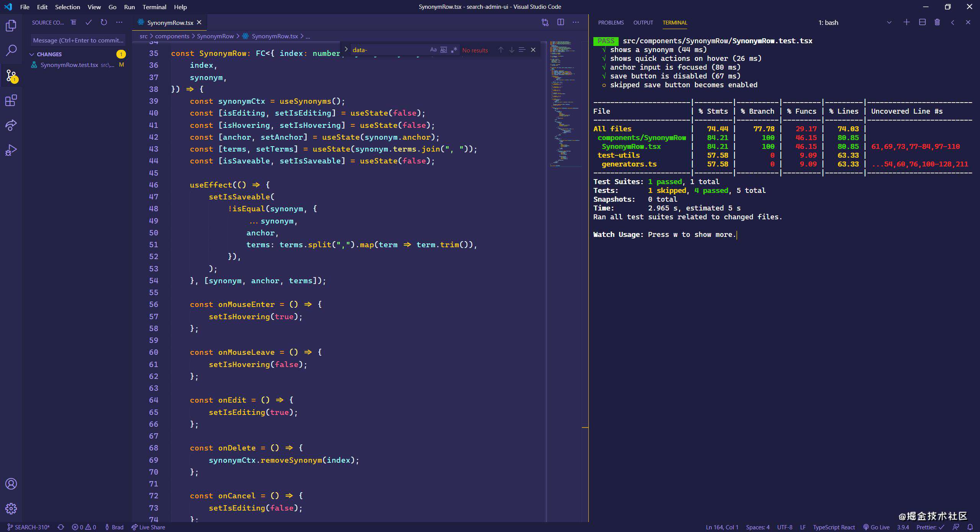Click Live Share in the status bar

148,527
